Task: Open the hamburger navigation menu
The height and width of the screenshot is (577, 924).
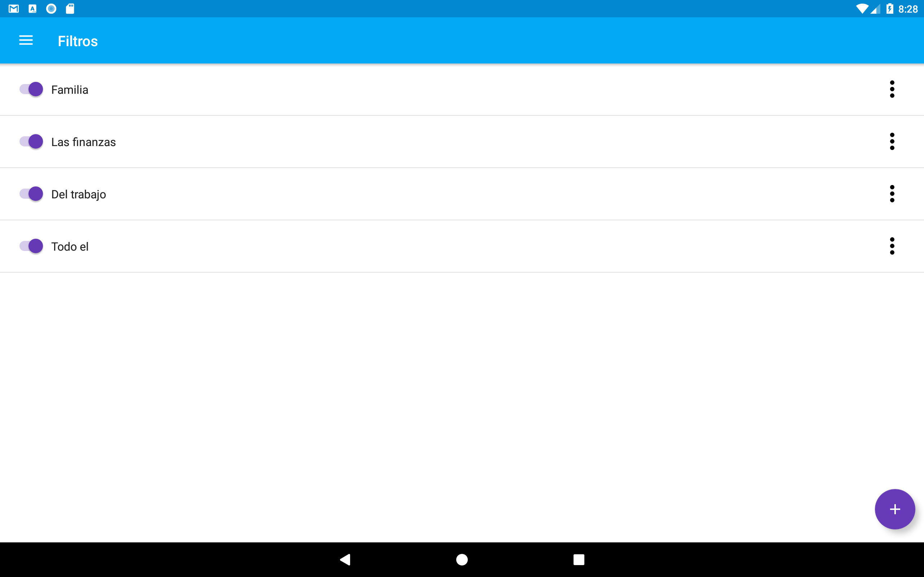Action: point(26,40)
